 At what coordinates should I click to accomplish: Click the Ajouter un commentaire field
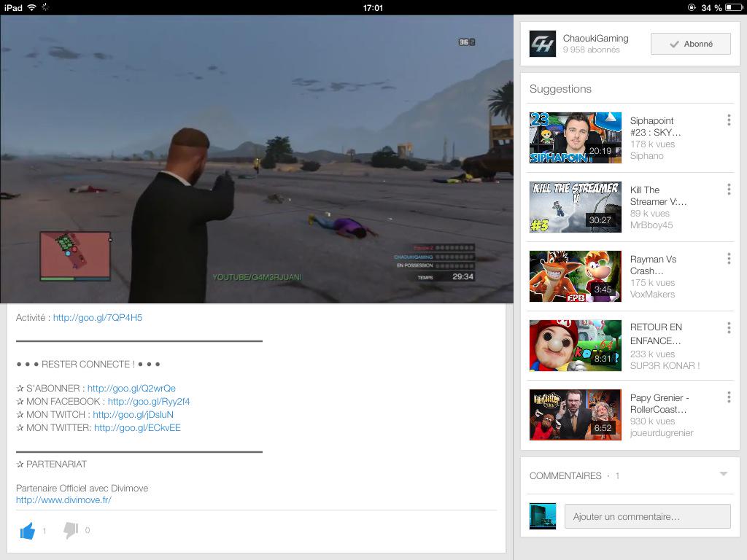click(x=648, y=517)
